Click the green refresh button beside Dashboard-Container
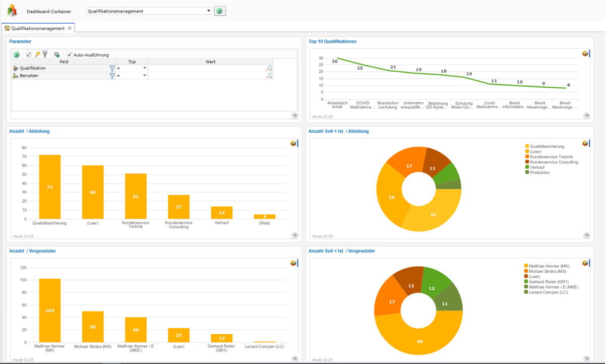The width and height of the screenshot is (605, 364). pos(220,11)
